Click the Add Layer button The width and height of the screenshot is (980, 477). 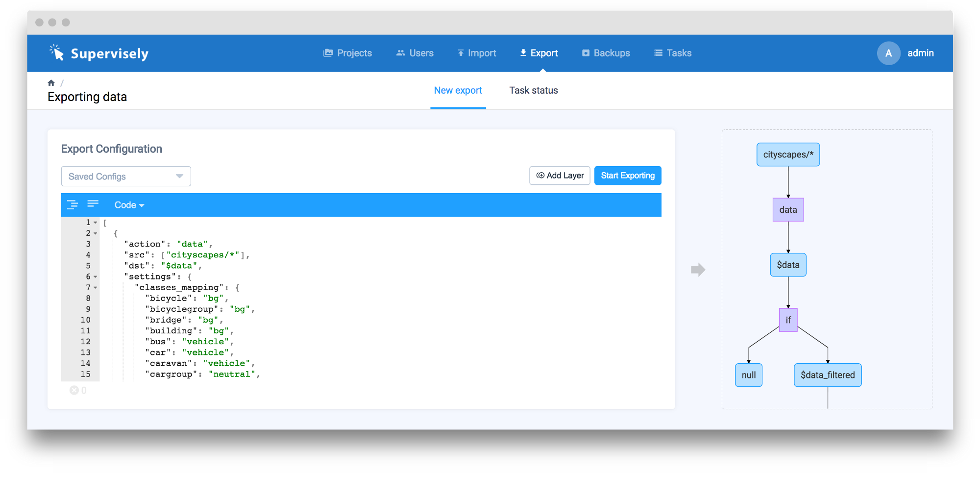tap(560, 176)
